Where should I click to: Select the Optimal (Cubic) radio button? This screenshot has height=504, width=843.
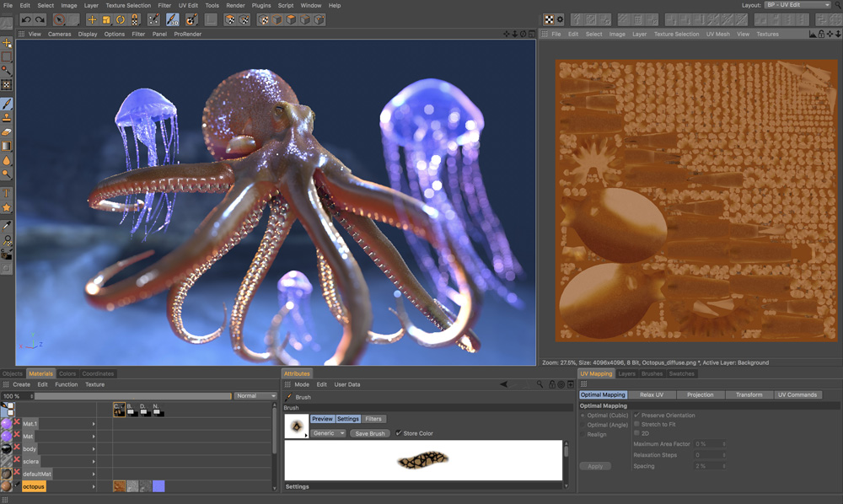point(583,416)
